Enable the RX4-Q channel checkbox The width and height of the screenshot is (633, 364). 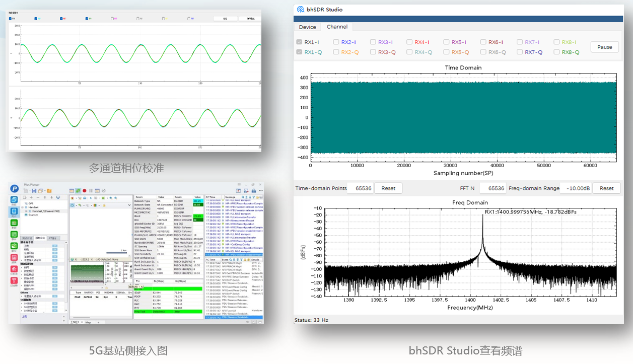click(409, 52)
